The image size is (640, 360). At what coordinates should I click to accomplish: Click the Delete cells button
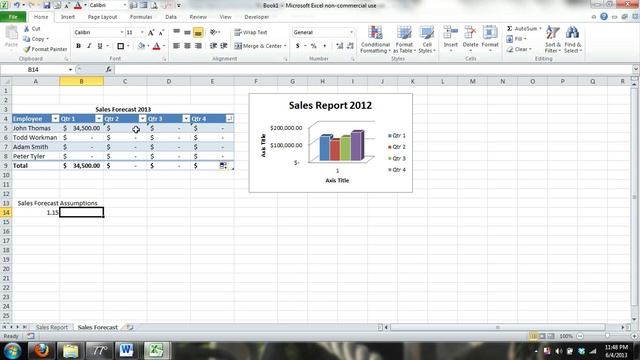470,38
